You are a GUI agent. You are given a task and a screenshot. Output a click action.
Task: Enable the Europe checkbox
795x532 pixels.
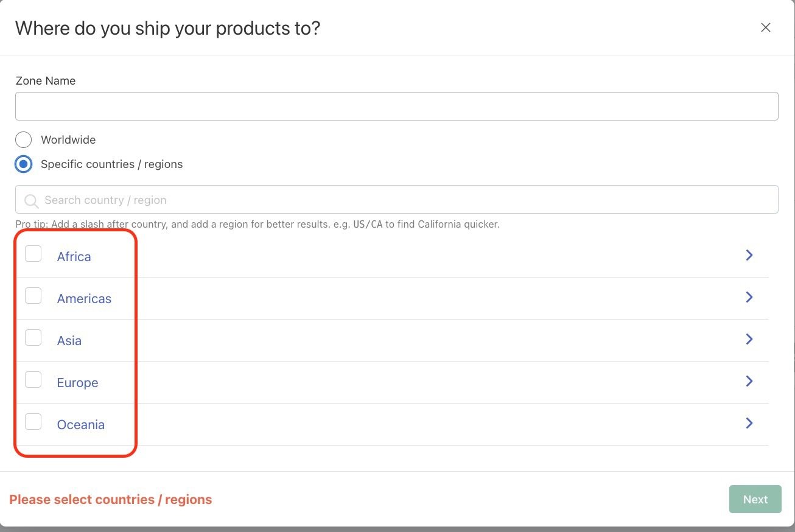pyautogui.click(x=33, y=380)
